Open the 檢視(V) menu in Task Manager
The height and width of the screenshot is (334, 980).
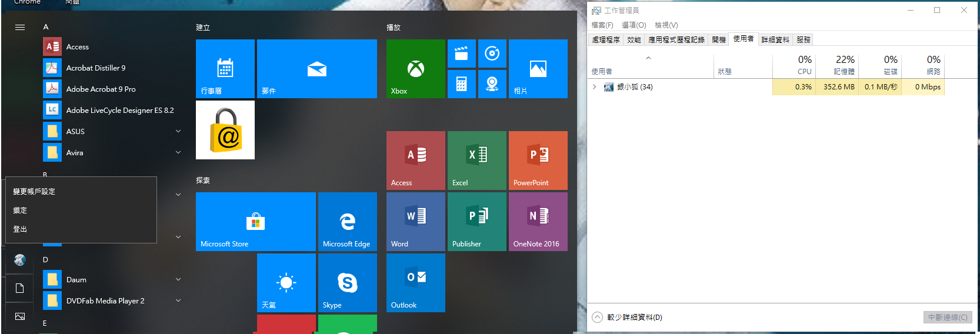click(666, 25)
